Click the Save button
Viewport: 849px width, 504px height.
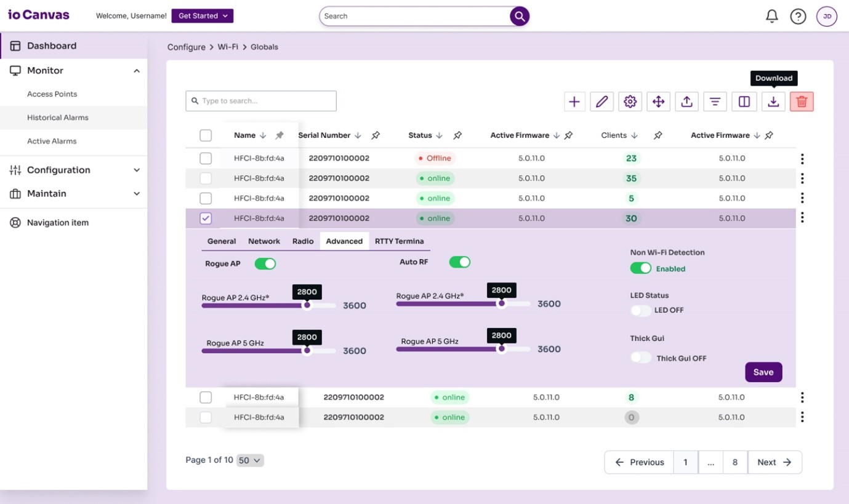pos(763,372)
